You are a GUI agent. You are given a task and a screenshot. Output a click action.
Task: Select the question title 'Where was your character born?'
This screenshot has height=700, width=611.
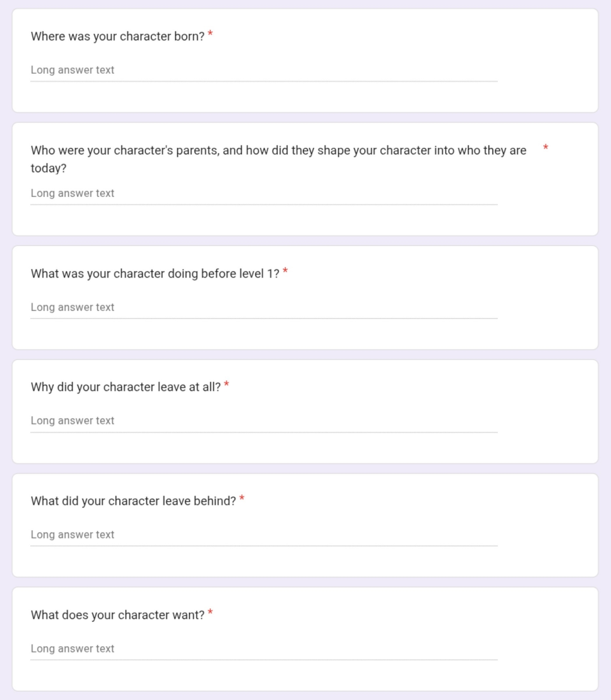click(117, 36)
